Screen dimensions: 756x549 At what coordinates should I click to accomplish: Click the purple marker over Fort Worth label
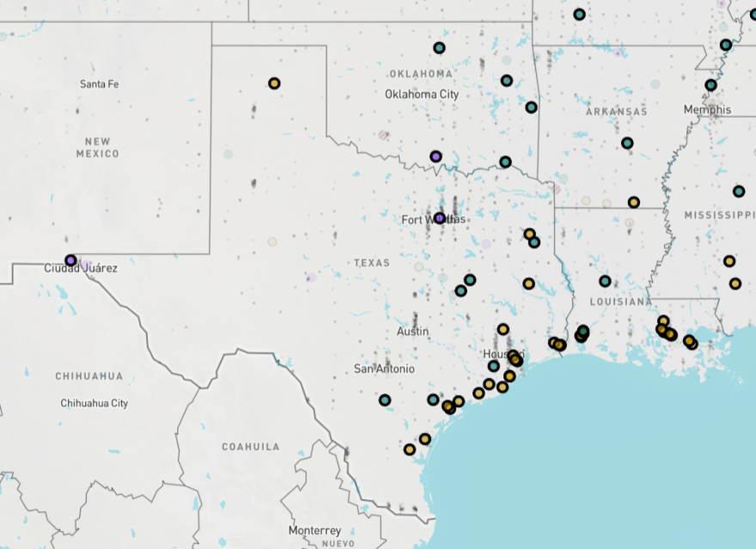tap(440, 218)
